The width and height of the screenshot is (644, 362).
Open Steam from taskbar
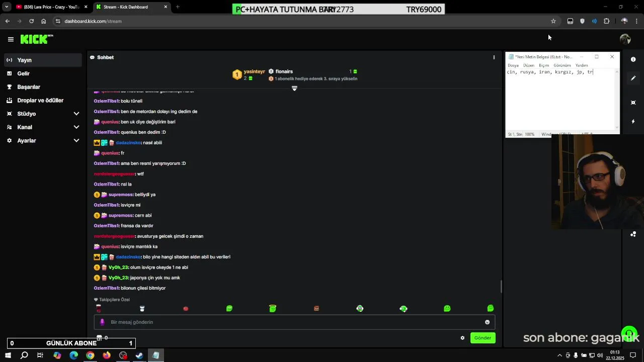coord(139,355)
